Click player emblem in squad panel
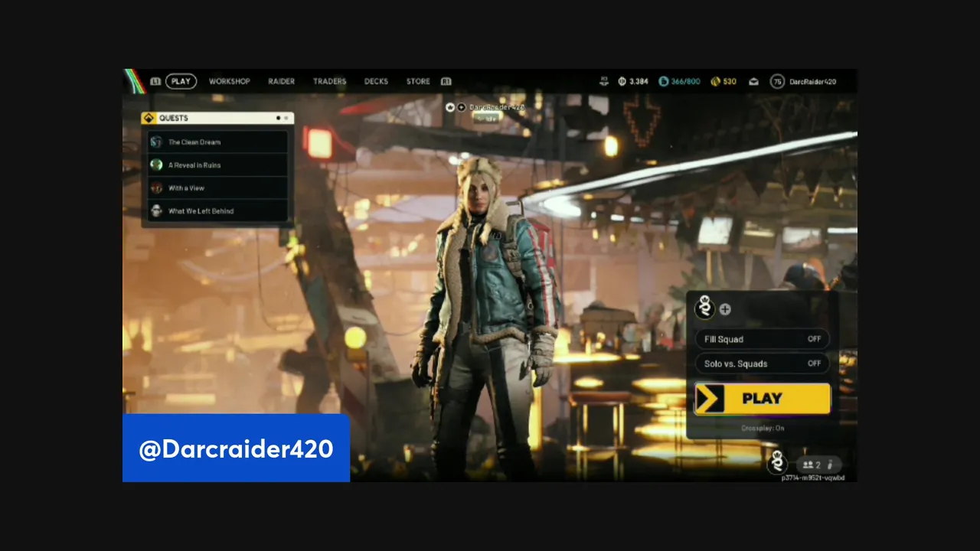Screen dimensions: 980x551 [x=704, y=308]
